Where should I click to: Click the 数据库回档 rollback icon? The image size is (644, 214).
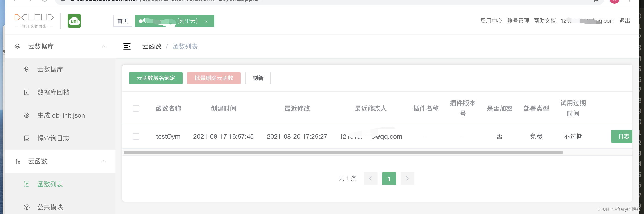coord(27,92)
